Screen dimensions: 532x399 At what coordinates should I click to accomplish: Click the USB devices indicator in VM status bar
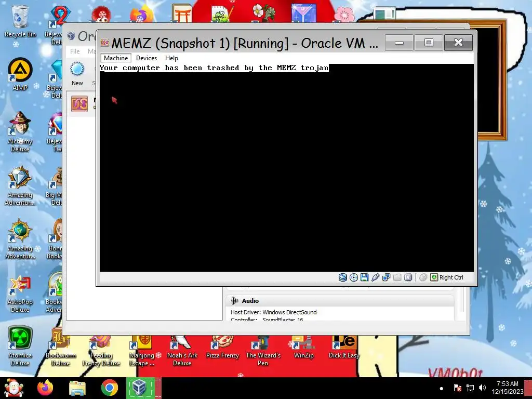click(375, 277)
